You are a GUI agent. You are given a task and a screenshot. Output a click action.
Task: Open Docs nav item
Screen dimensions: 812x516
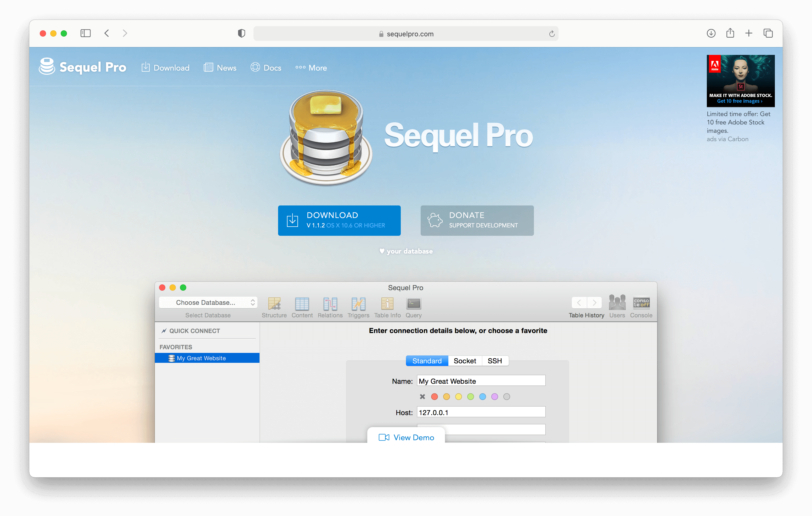point(266,68)
